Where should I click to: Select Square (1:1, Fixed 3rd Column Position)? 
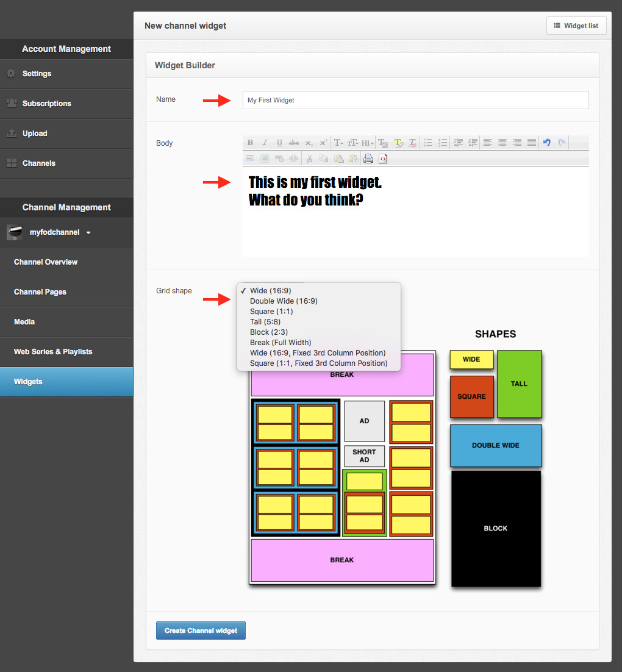tap(319, 363)
